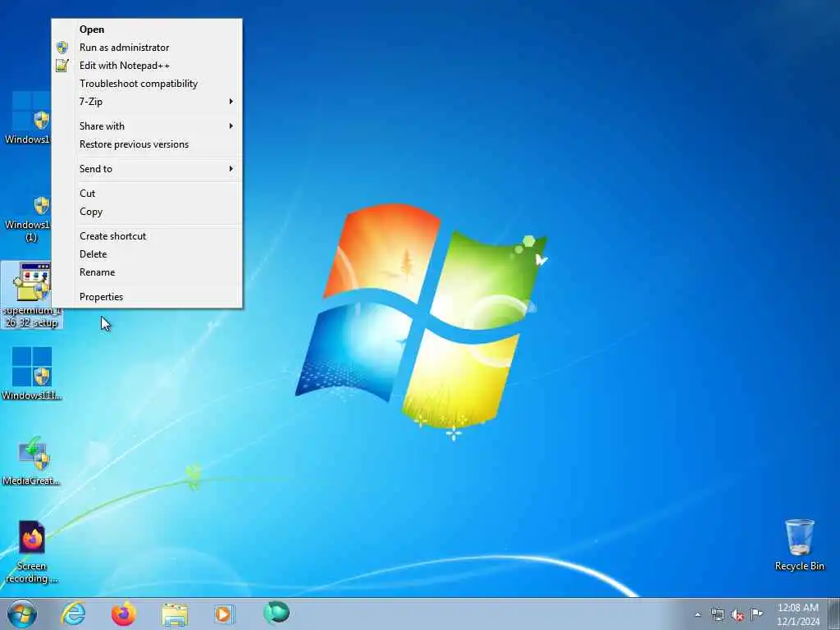The height and width of the screenshot is (630, 840).
Task: Expand the Share with submenu
Action: (x=147, y=126)
